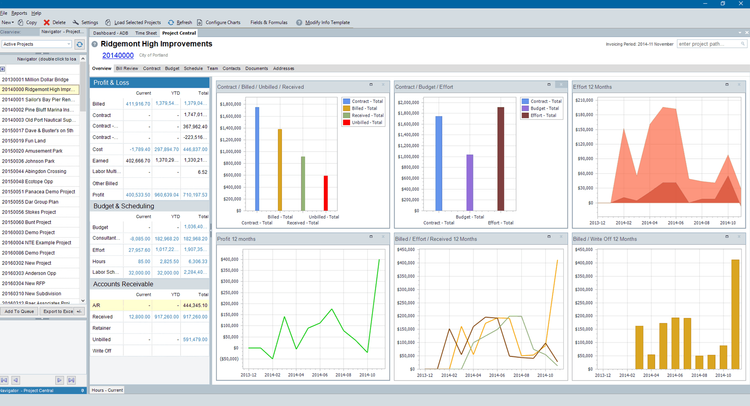Go to next record in navigator
This screenshot has width=750, height=406.
[59, 380]
